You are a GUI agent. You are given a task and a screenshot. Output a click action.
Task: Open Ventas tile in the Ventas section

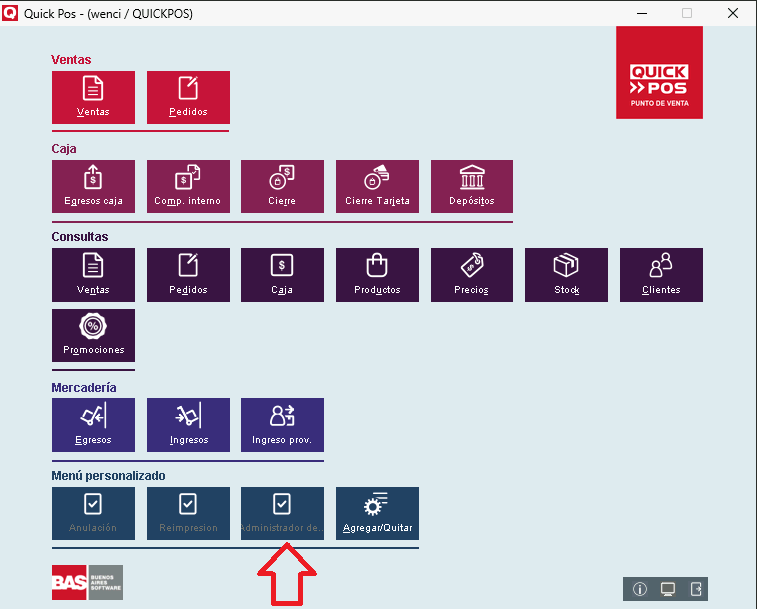pyautogui.click(x=93, y=97)
